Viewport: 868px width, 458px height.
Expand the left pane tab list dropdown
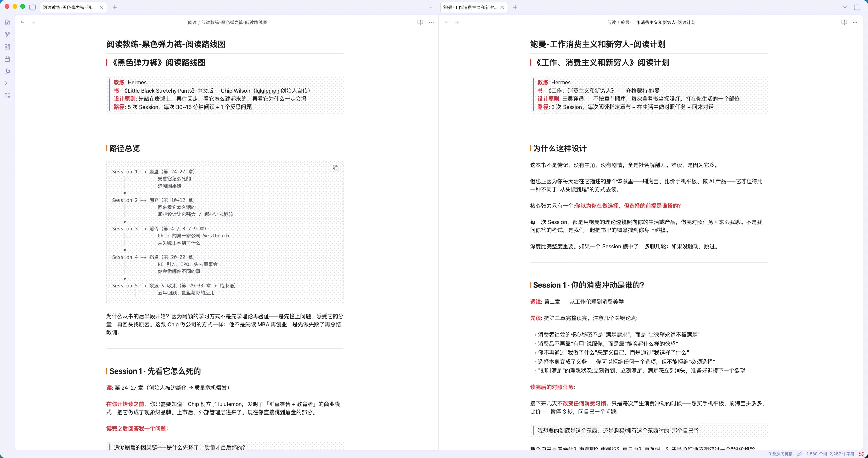431,7
